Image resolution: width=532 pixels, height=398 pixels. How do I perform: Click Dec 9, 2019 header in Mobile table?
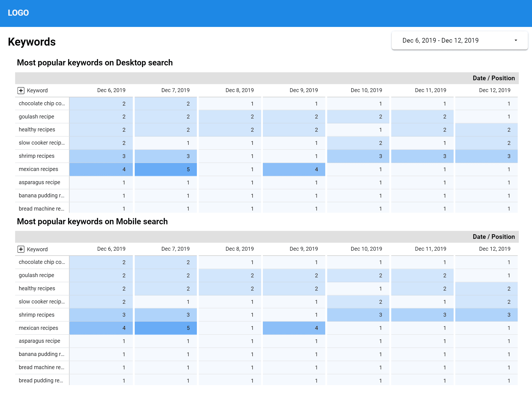point(304,249)
